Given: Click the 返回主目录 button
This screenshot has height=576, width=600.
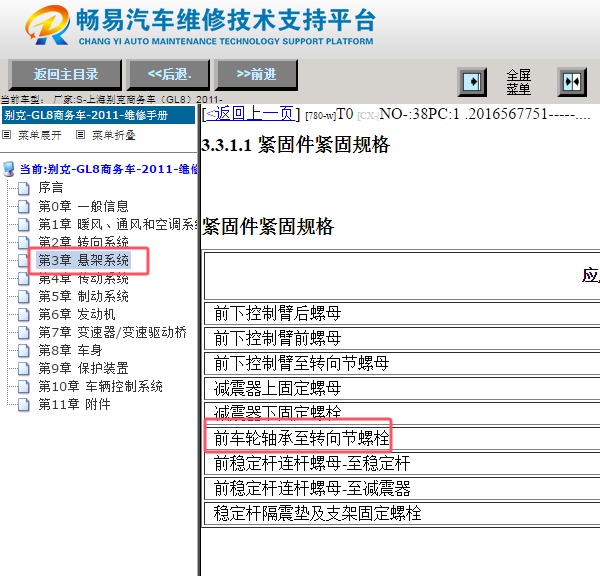Looking at the screenshot, I should [x=65, y=74].
